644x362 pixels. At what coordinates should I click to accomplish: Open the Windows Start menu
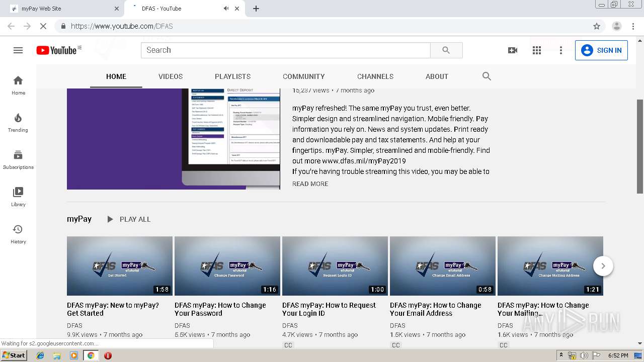14,355
